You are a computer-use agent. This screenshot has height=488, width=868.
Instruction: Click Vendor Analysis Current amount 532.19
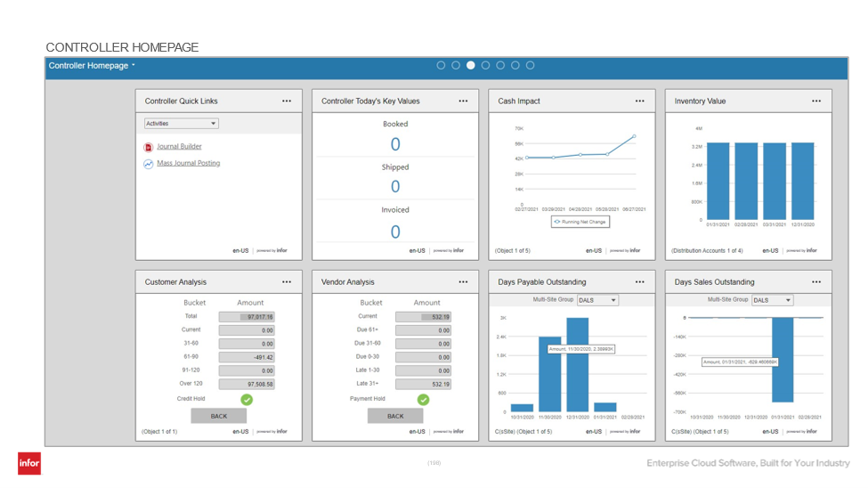point(424,317)
